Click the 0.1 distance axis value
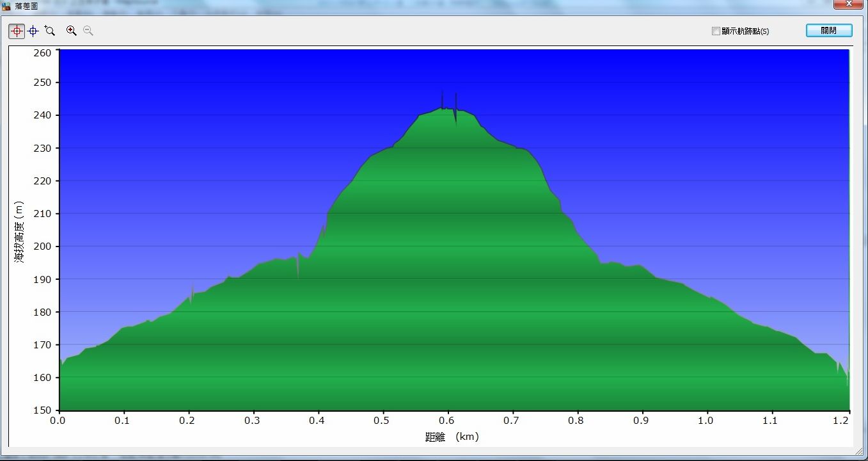 click(x=122, y=421)
